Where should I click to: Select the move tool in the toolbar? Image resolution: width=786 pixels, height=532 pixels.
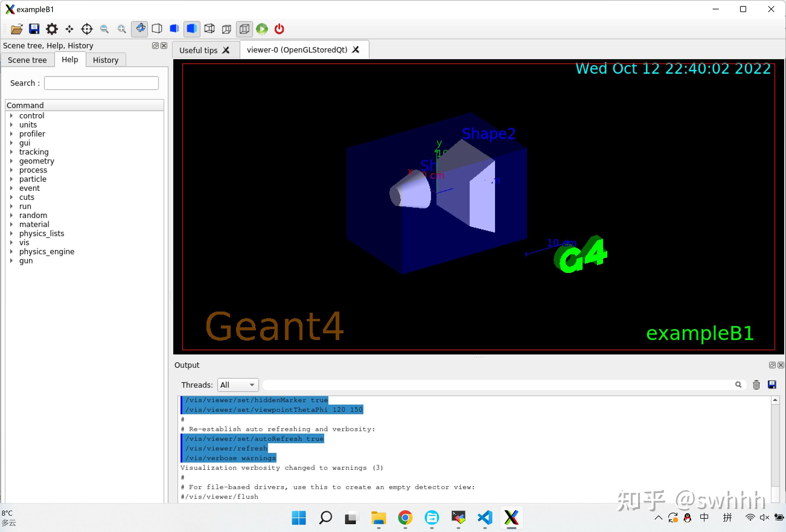69,29
